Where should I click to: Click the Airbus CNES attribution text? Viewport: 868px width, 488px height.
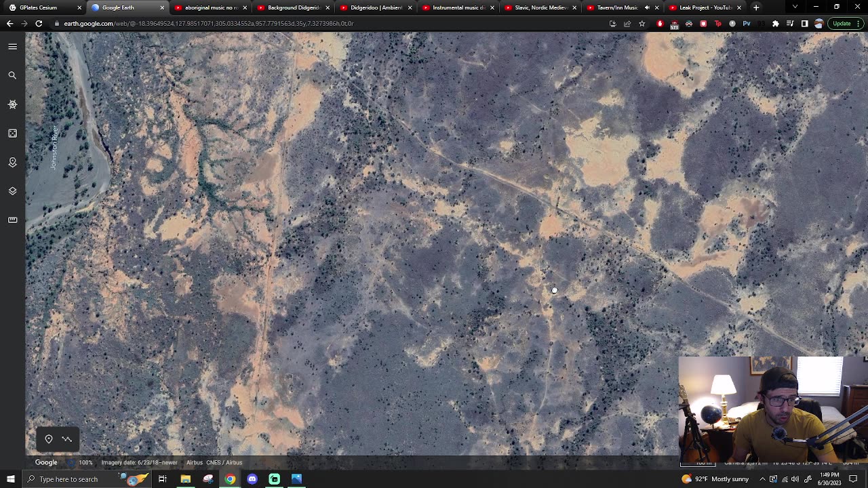coord(214,462)
